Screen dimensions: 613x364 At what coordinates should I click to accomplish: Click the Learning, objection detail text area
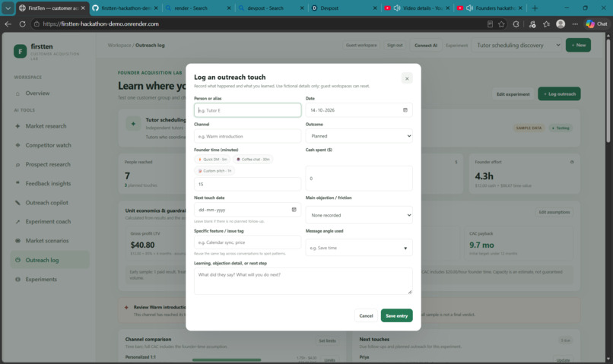point(303,281)
